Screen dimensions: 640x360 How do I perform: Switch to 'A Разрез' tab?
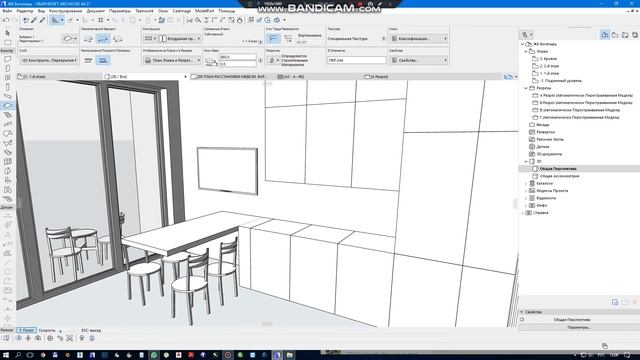[432, 77]
